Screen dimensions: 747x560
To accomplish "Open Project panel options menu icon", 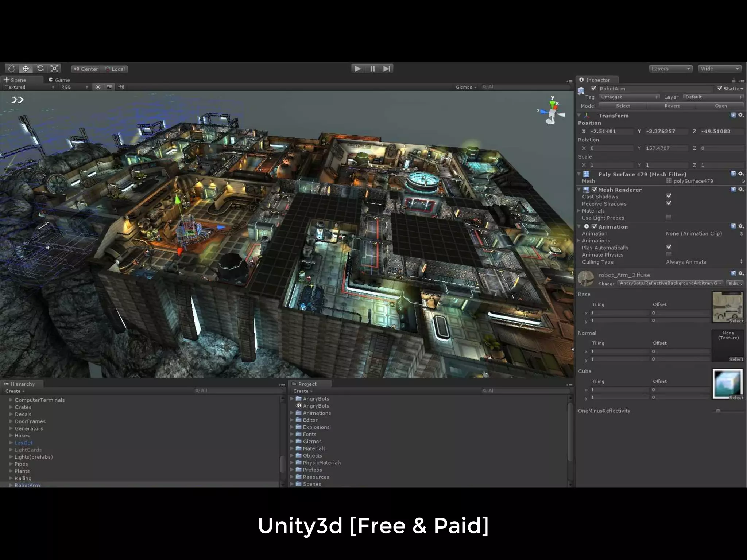I will [569, 385].
